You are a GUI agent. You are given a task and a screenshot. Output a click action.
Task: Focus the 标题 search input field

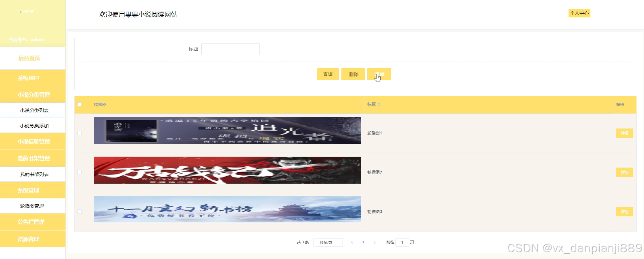[230, 49]
